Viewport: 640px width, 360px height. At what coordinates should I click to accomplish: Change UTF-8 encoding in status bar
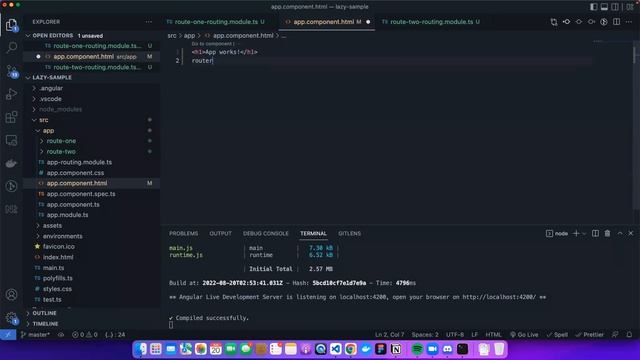(x=455, y=334)
